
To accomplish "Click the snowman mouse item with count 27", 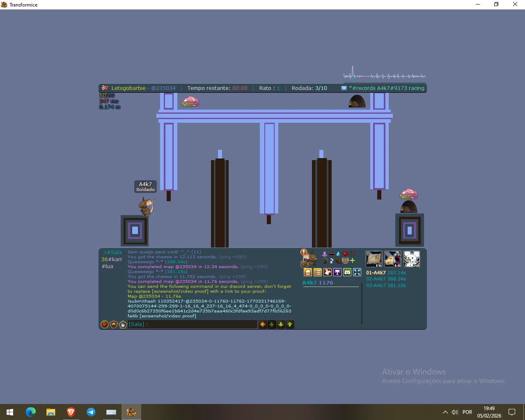I will pos(412,259).
